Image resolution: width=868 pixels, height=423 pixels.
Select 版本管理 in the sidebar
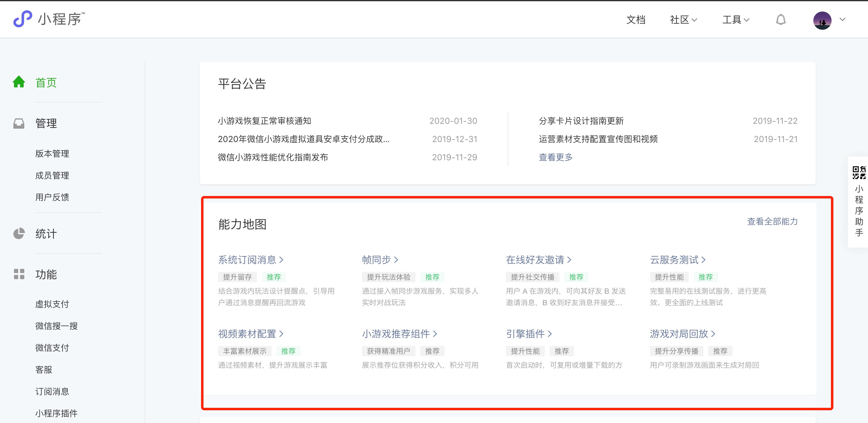coord(52,154)
